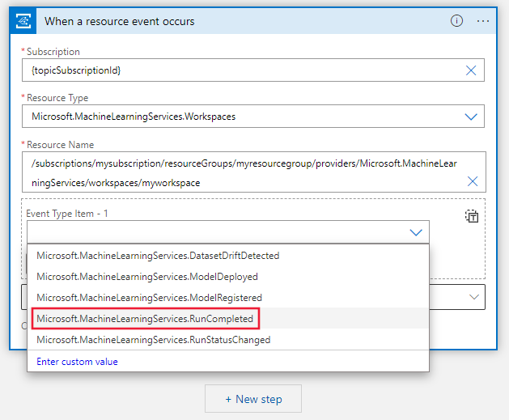This screenshot has width=509, height=420.
Task: Pick the RunCompleted event type
Action: (x=145, y=319)
